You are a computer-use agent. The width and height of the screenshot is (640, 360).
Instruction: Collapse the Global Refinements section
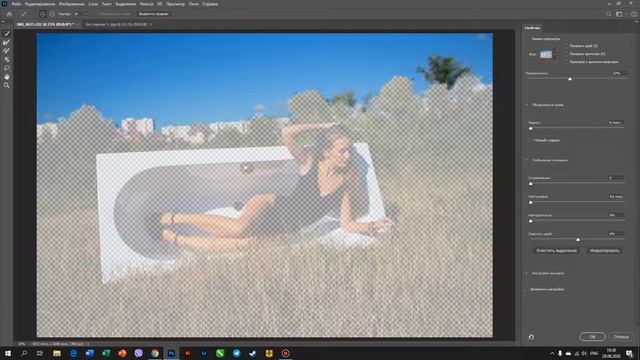[x=527, y=160]
